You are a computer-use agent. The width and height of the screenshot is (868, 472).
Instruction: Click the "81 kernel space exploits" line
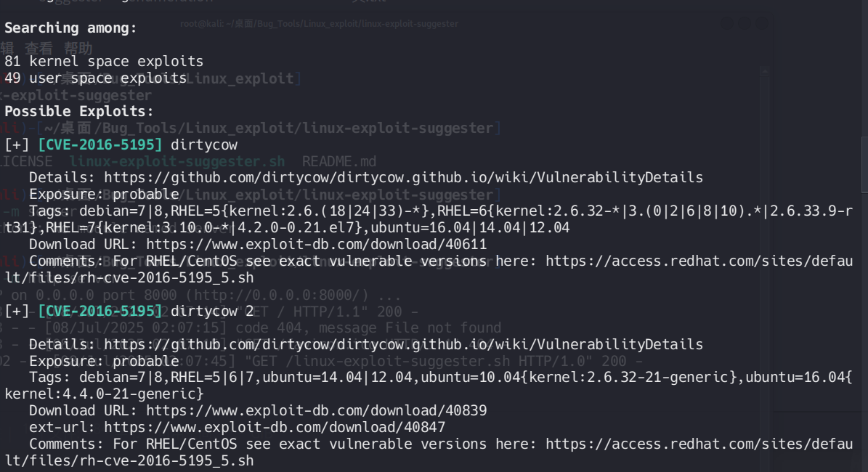tap(104, 62)
